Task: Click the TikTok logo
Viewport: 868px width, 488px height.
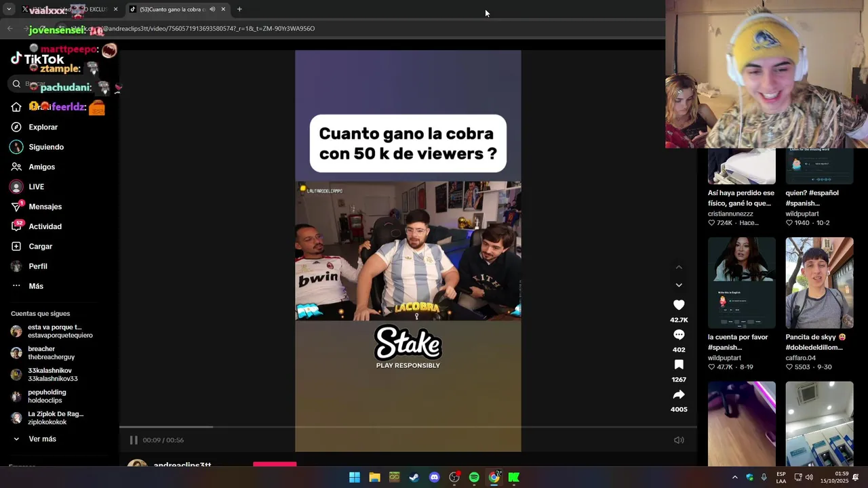Action: point(37,59)
